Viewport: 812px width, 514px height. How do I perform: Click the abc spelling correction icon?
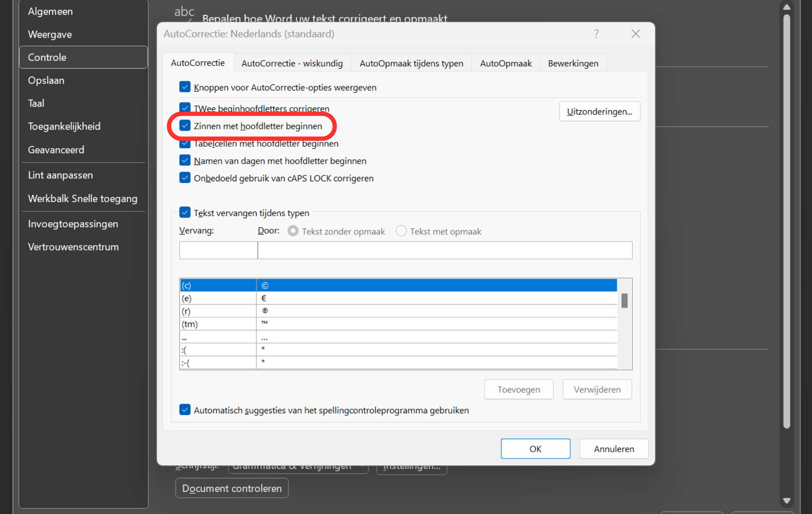[184, 12]
